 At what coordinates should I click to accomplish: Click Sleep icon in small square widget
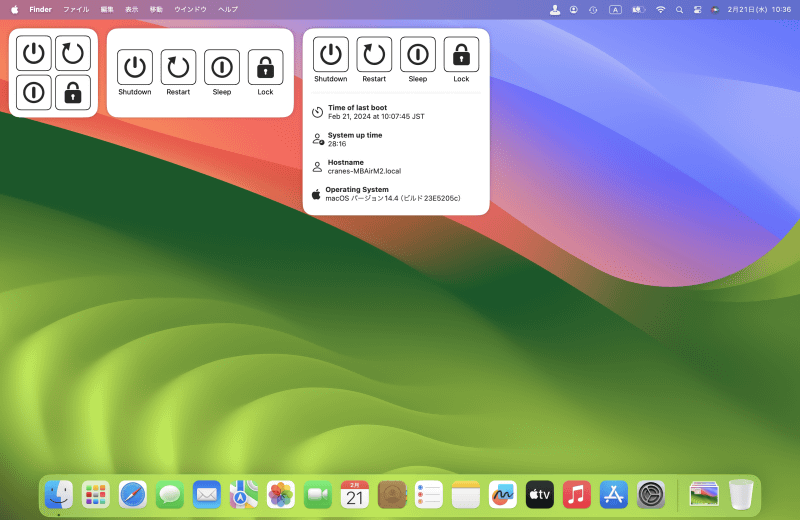(34, 92)
